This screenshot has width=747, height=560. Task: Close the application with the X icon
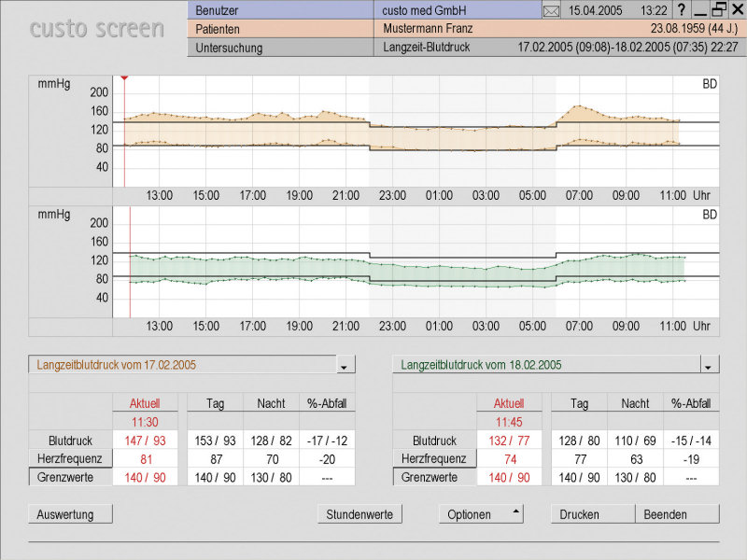click(737, 10)
